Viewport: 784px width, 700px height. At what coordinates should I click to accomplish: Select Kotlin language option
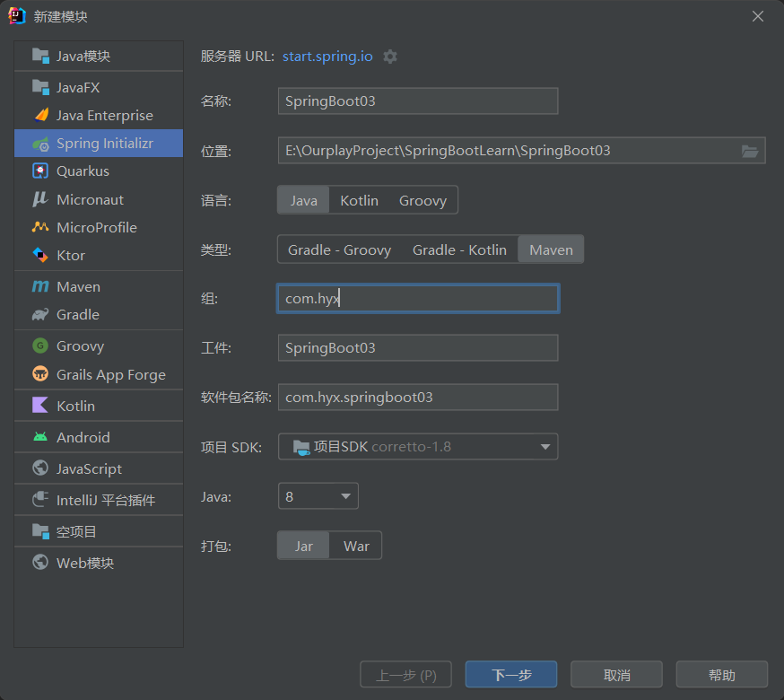tap(359, 200)
